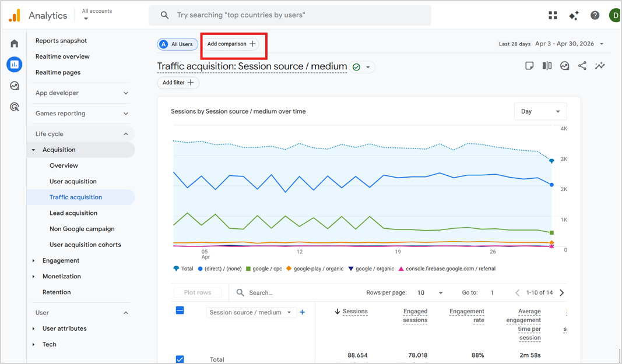The image size is (622, 364).
Task: Open the Advertising icon in left rail
Action: pyautogui.click(x=14, y=107)
